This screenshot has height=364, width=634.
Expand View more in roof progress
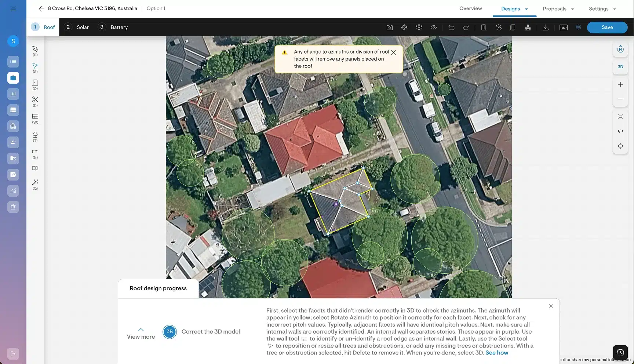[141, 334]
